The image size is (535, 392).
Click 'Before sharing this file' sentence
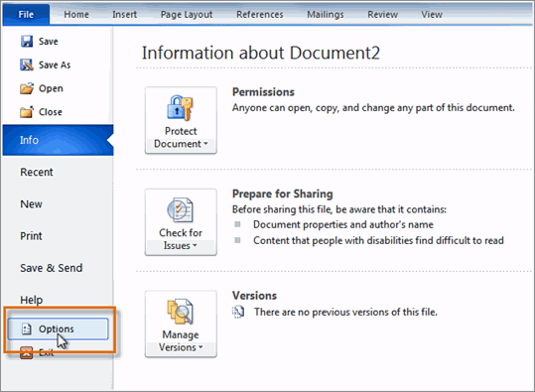tap(339, 209)
